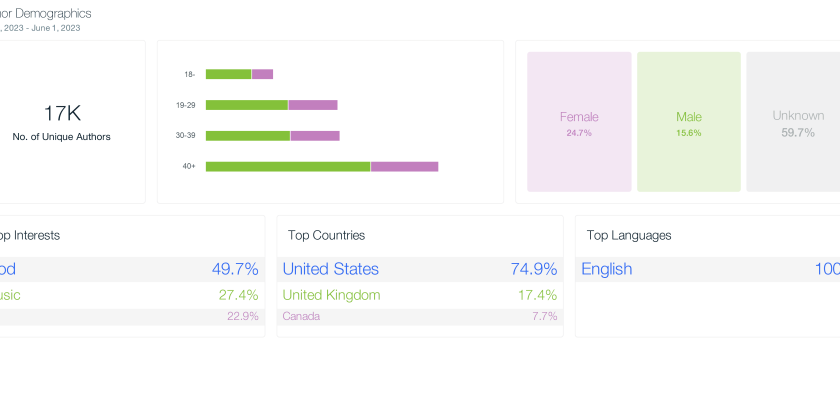Select green segment of 18- bar
Image resolution: width=840 pixels, height=400 pixels.
(x=228, y=74)
